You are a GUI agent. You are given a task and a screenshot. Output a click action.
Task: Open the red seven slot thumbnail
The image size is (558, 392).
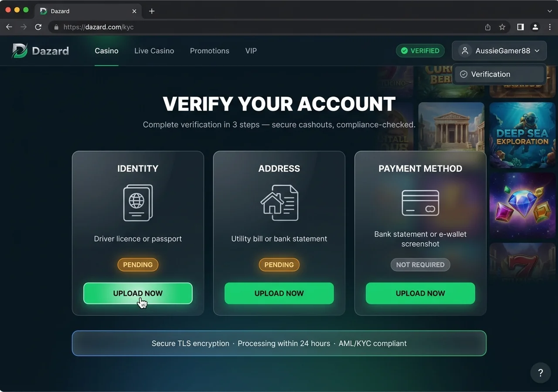point(522,263)
